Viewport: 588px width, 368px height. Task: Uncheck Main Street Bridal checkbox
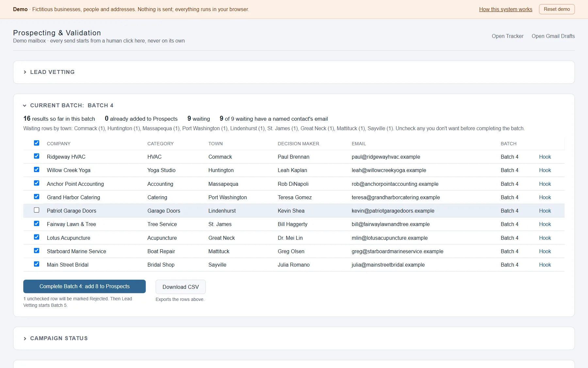click(x=37, y=264)
